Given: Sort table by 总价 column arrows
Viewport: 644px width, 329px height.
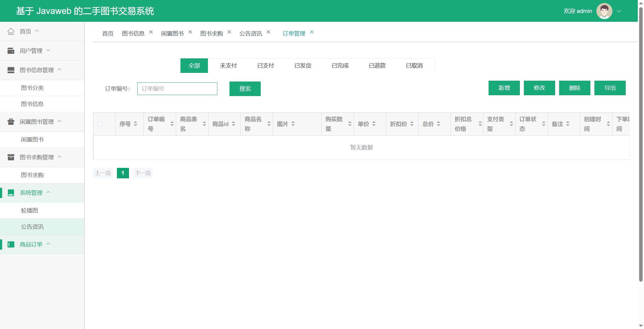Looking at the screenshot, I should 438,124.
